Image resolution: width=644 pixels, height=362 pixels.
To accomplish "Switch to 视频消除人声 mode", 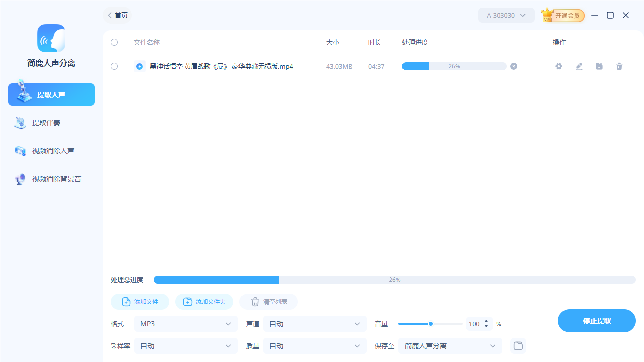I will tap(51, 150).
